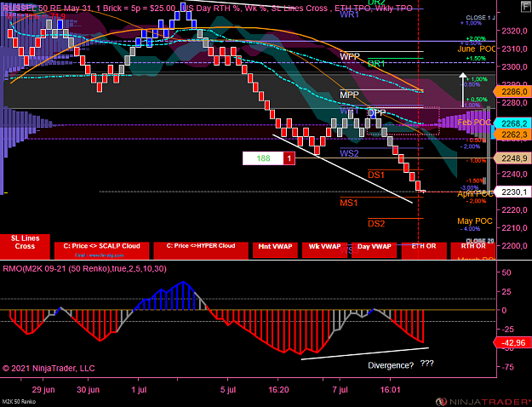Click the RMO(M2K 09-21) indicator label
This screenshot has width=532, height=407.
(84, 269)
